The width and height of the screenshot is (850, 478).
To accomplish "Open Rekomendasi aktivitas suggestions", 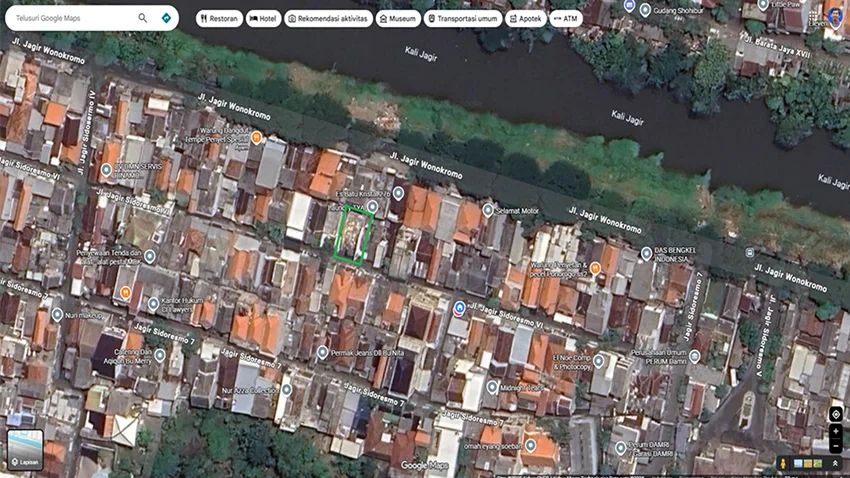I will click(329, 18).
